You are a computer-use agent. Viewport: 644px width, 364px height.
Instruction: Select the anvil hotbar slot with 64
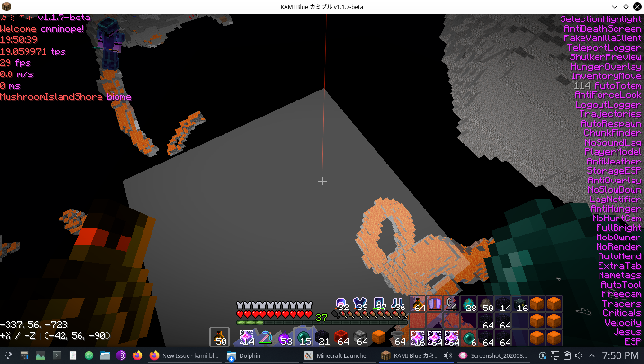(x=398, y=337)
